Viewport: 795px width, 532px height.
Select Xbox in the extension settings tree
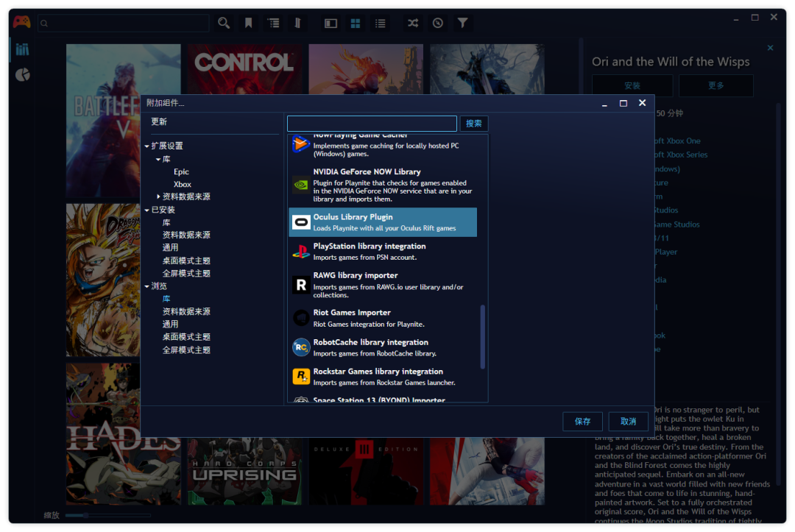click(182, 185)
